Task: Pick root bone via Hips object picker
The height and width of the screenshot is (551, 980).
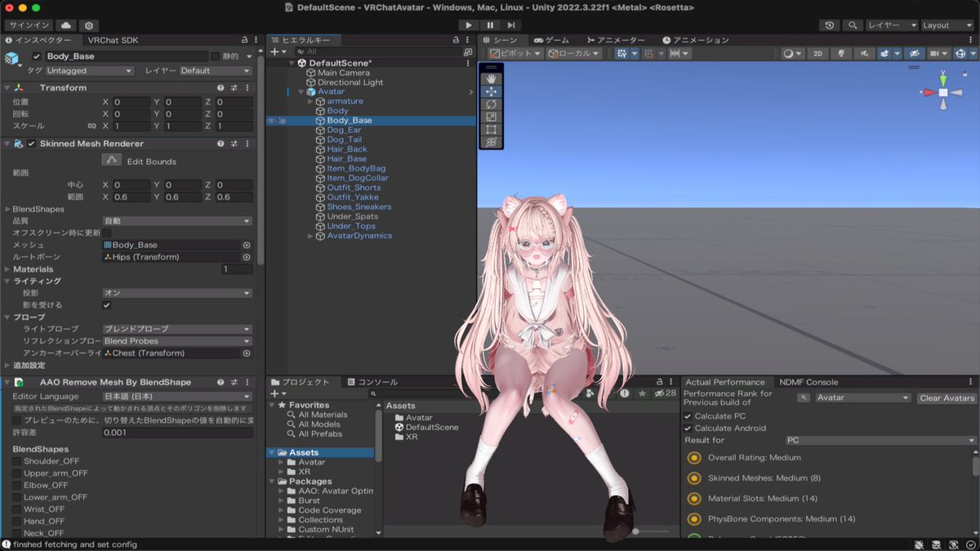Action: (x=247, y=257)
